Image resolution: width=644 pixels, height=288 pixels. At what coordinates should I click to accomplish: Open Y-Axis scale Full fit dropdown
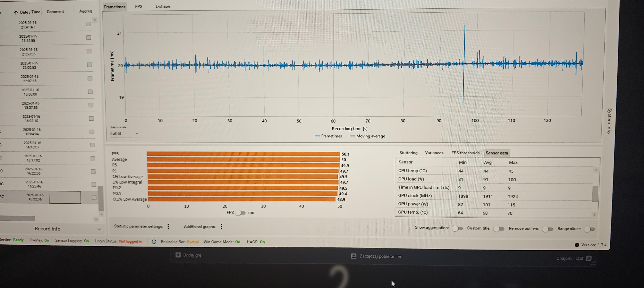click(124, 133)
